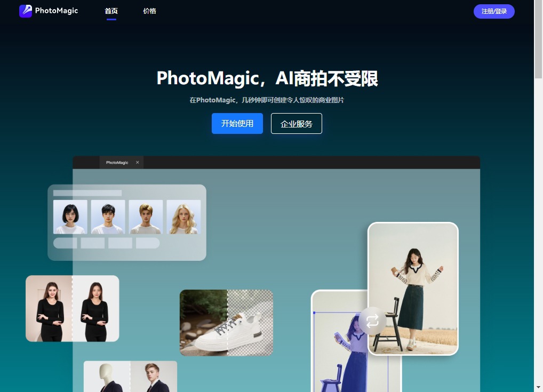Image resolution: width=543 pixels, height=392 pixels.
Task: Click the subtitle 几秒钟即可创建令人惊叹的商业图片
Action: pyautogui.click(x=293, y=100)
